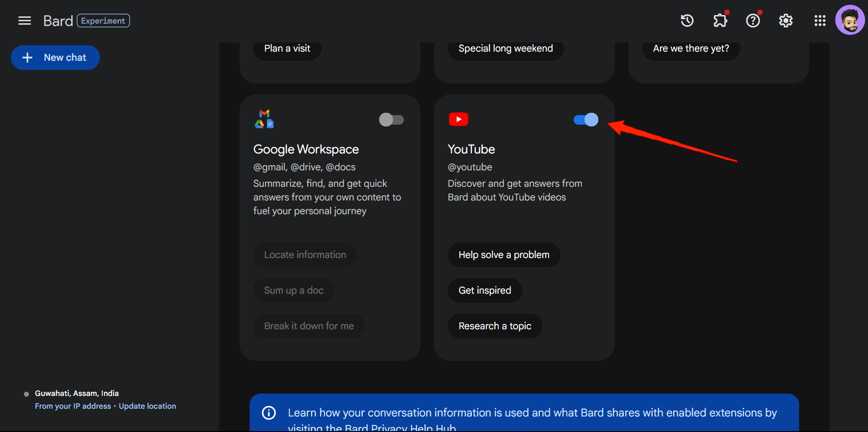The height and width of the screenshot is (432, 868).
Task: Select the Help solve a problem prompt
Action: point(504,254)
